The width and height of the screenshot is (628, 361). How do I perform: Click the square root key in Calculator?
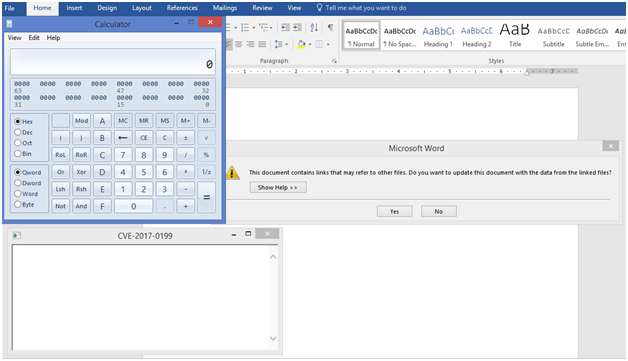pos(206,138)
